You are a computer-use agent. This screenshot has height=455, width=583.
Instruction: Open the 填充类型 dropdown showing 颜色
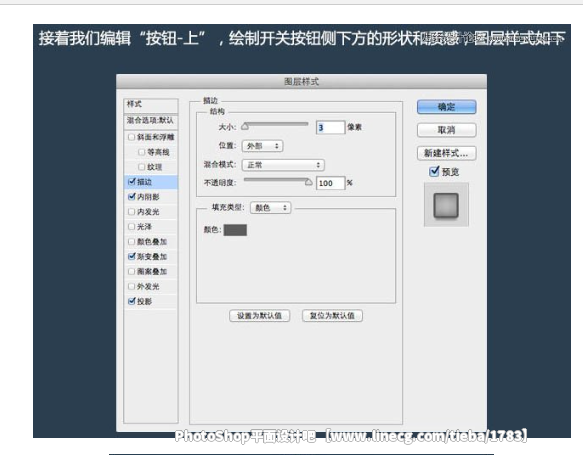(x=271, y=208)
